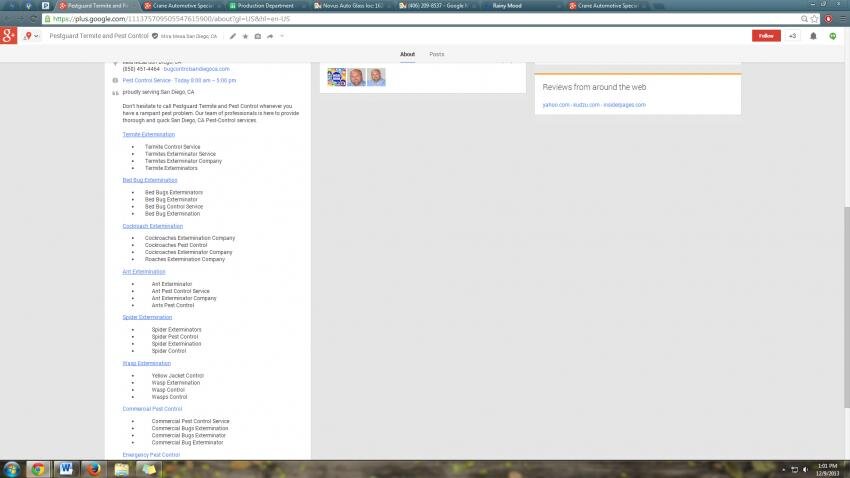Image resolution: width=850 pixels, height=478 pixels.
Task: Bookmark page with the star icon
Action: click(814, 19)
